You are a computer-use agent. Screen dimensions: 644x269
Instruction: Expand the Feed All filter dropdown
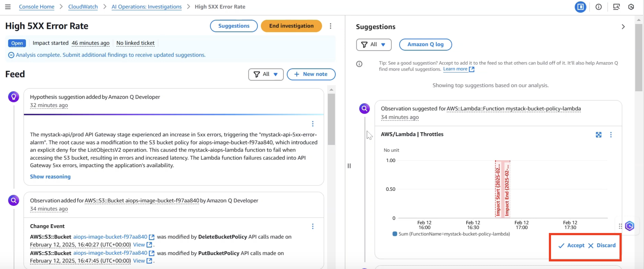coord(265,74)
